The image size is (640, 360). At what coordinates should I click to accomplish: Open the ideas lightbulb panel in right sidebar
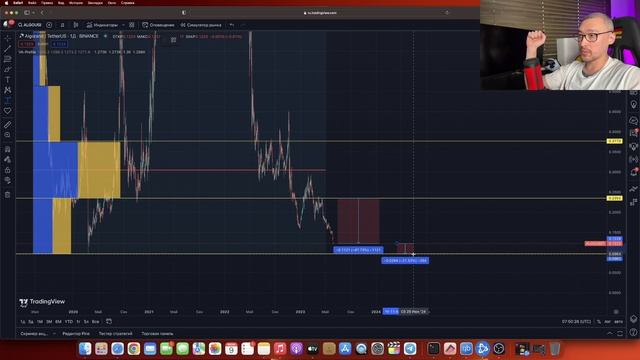633,105
